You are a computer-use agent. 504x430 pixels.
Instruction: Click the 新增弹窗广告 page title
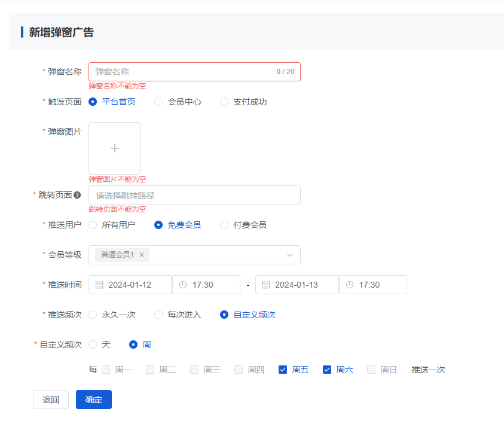pyautogui.click(x=62, y=32)
